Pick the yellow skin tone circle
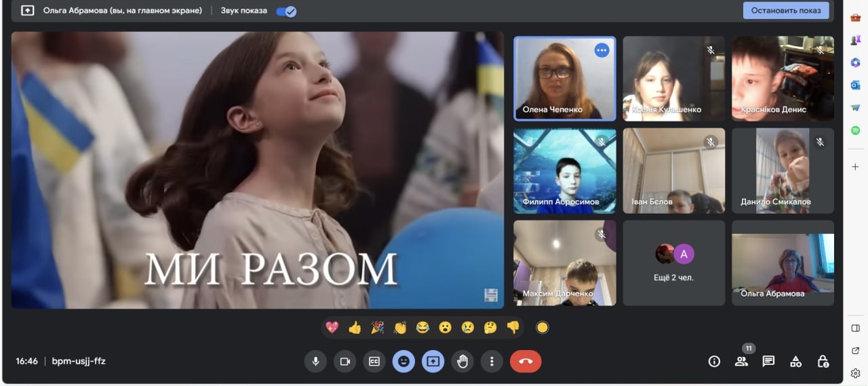Viewport: 868px width, 386px height. coord(542,328)
